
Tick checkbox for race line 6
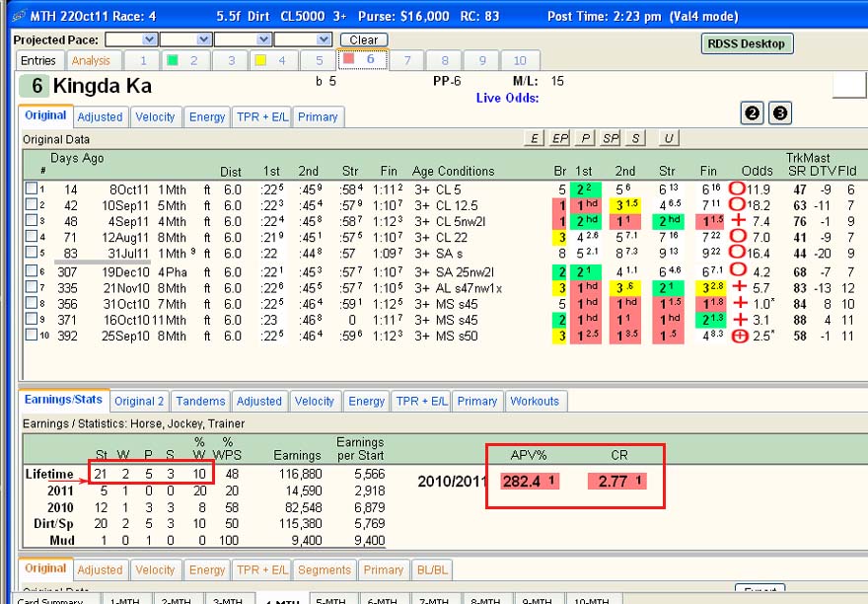coord(32,271)
